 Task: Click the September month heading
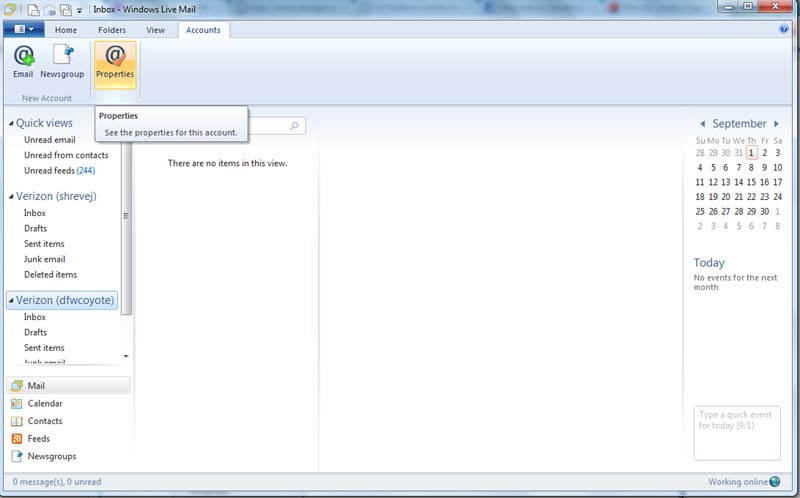[739, 123]
